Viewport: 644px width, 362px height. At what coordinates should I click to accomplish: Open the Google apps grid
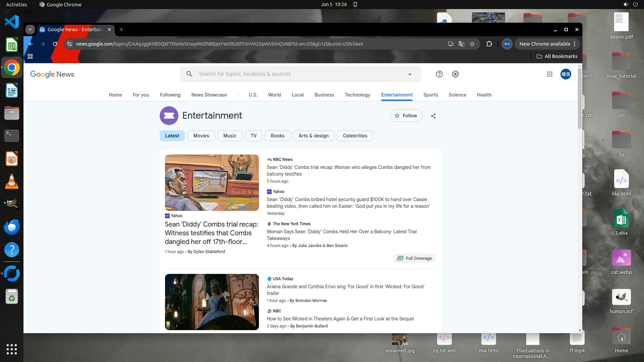point(549,74)
